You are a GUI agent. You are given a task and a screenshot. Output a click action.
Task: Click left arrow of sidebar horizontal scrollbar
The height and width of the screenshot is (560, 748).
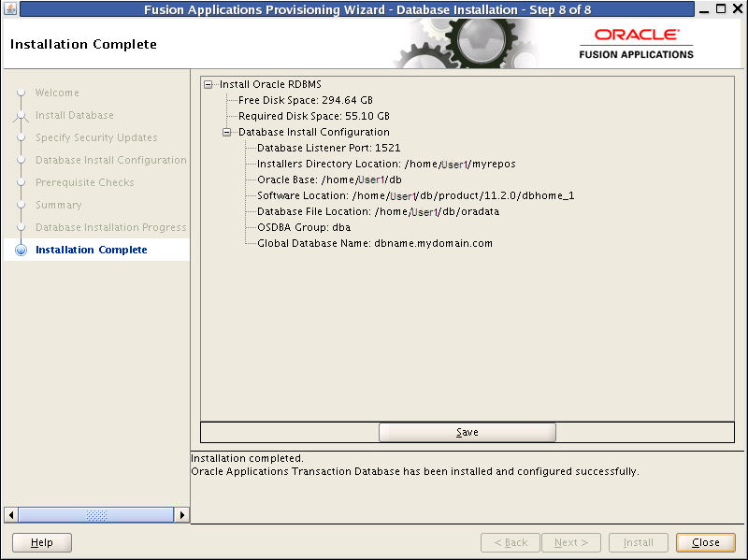click(11, 515)
